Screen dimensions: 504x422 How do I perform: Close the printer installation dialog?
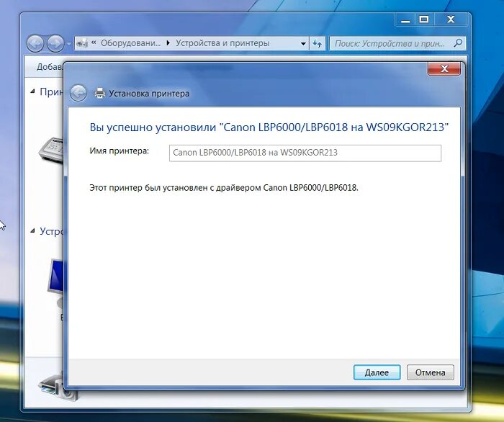pyautogui.click(x=444, y=68)
